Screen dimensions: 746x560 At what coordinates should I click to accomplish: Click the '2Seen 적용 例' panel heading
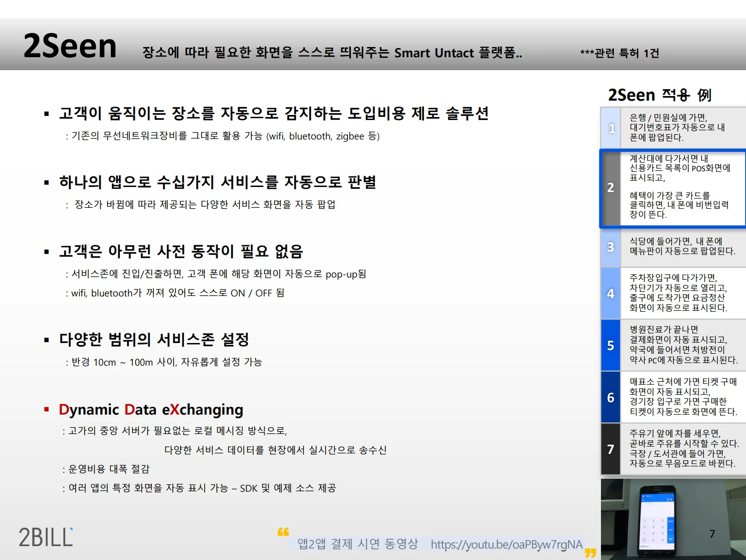click(x=660, y=95)
